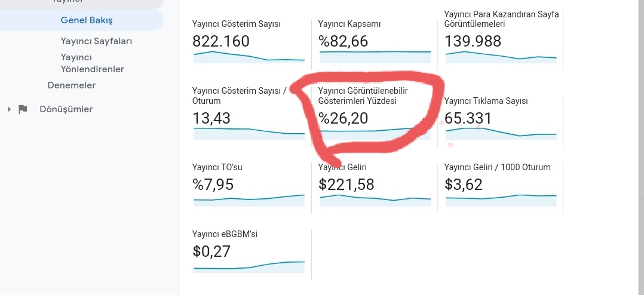Open Yayıncı Yönlendirenler report

tap(93, 63)
